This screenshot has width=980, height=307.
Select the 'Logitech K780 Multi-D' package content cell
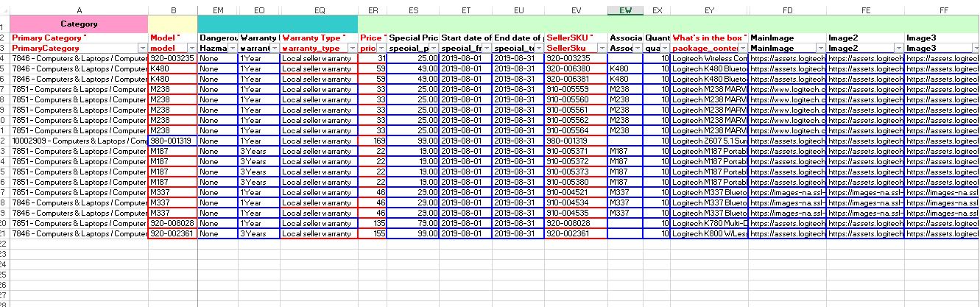coord(709,223)
